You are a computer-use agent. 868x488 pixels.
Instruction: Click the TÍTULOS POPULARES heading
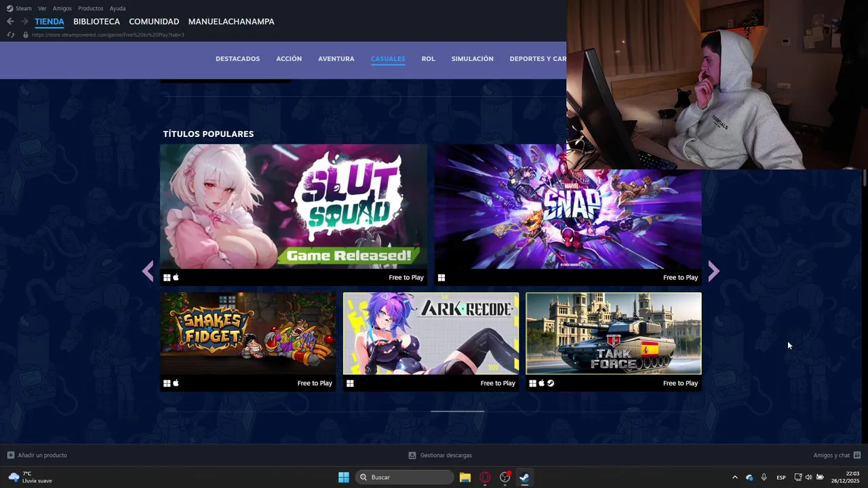pos(208,134)
